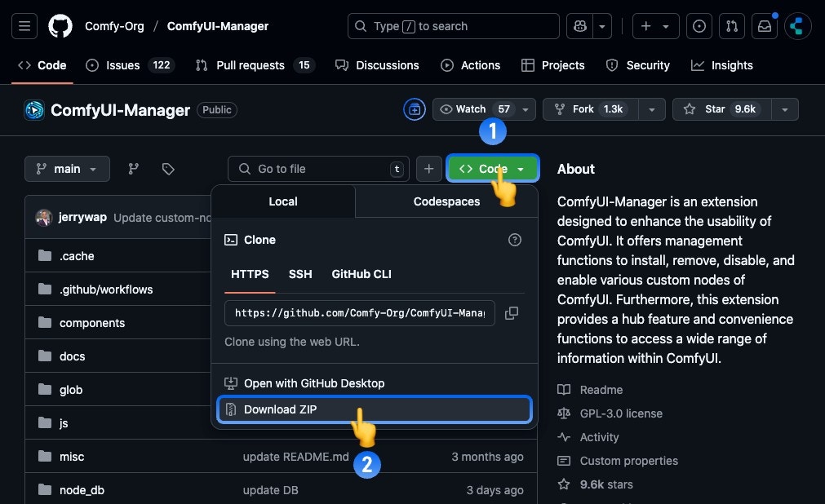View tags icon
Screen dimensions: 825x504
pos(168,169)
